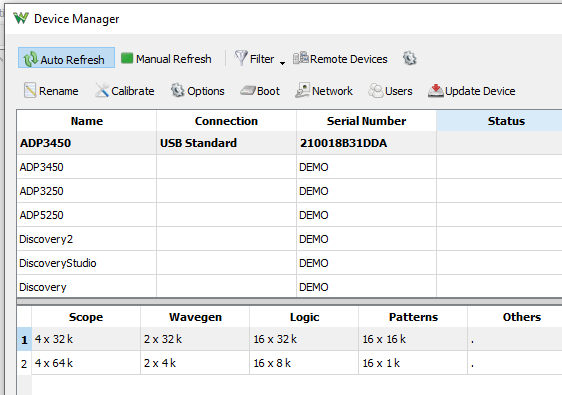The image size is (562, 395).
Task: Click the Rename device button
Action: coord(51,91)
